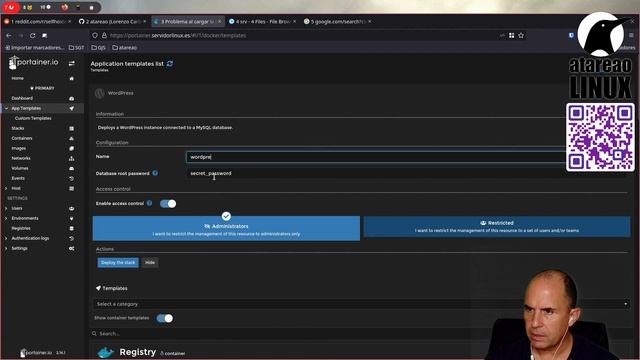Reload the page with browser refresh button
The width and height of the screenshot is (640, 360).
[x=33, y=36]
